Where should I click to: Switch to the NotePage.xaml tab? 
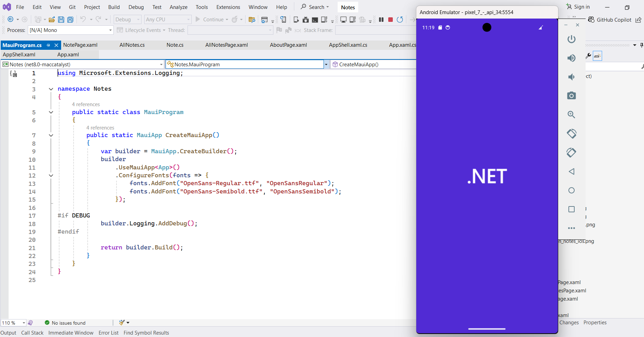80,45
